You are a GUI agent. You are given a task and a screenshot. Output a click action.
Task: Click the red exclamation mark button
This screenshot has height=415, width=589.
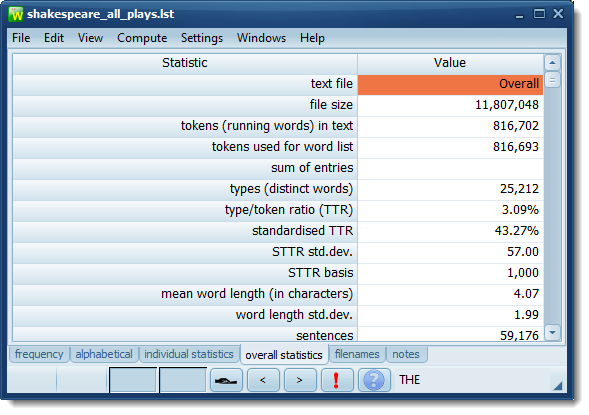(337, 380)
